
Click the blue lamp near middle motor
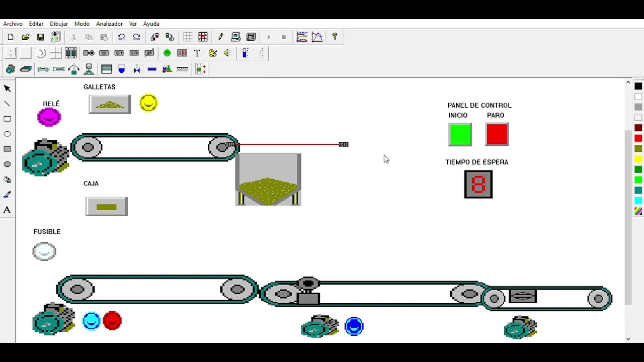pyautogui.click(x=354, y=326)
